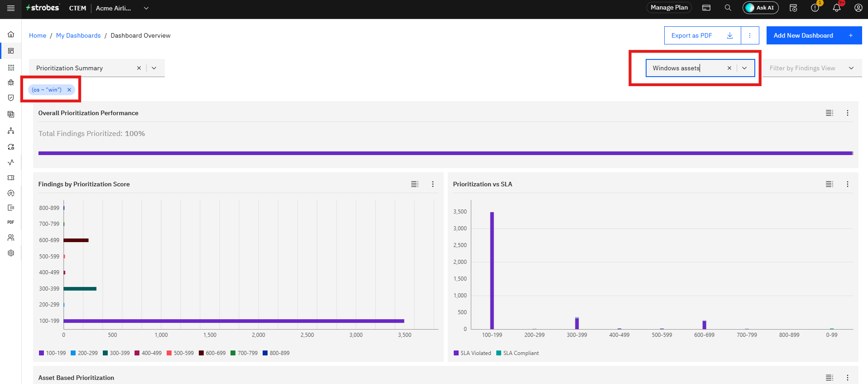Open the Dashboards sidebar icon
Viewport: 868px width, 384px height.
[x=11, y=51]
